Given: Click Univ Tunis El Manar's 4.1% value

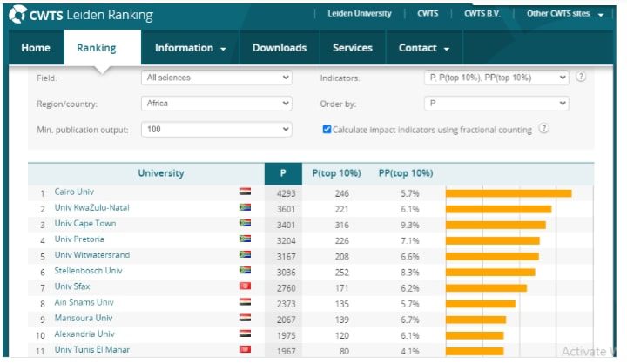Looking at the screenshot, I should (x=410, y=352).
